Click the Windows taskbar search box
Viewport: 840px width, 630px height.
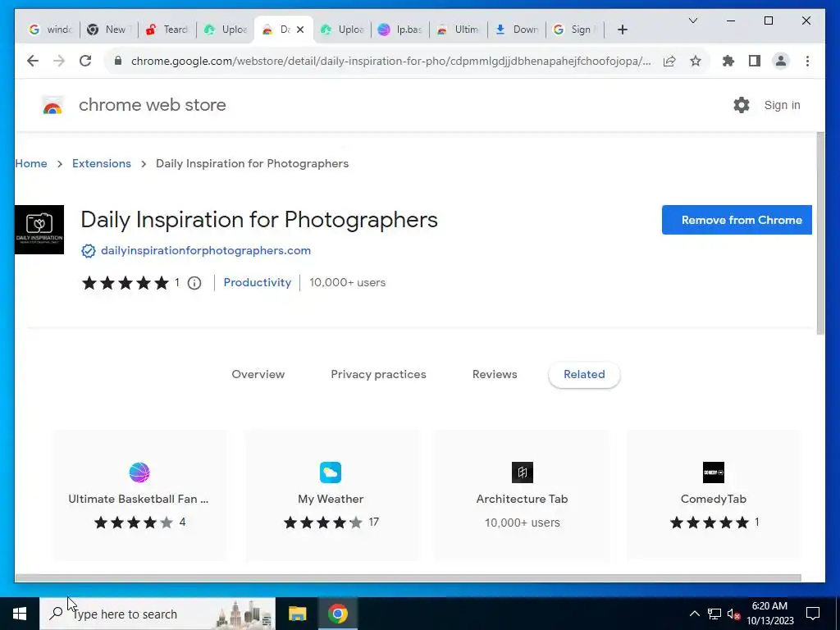click(x=157, y=614)
